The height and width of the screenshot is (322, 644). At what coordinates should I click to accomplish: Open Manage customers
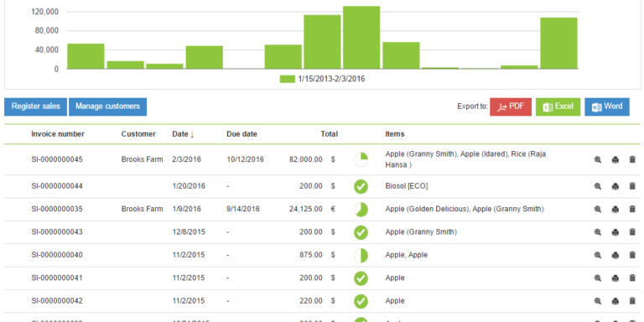(x=107, y=106)
